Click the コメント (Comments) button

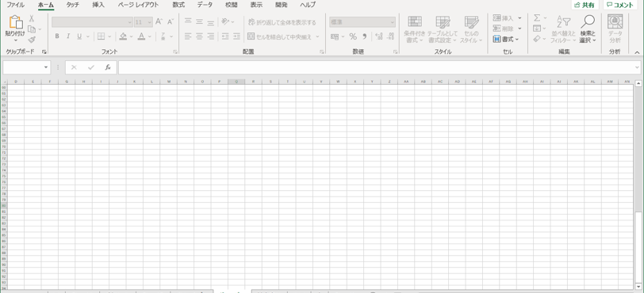(619, 5)
